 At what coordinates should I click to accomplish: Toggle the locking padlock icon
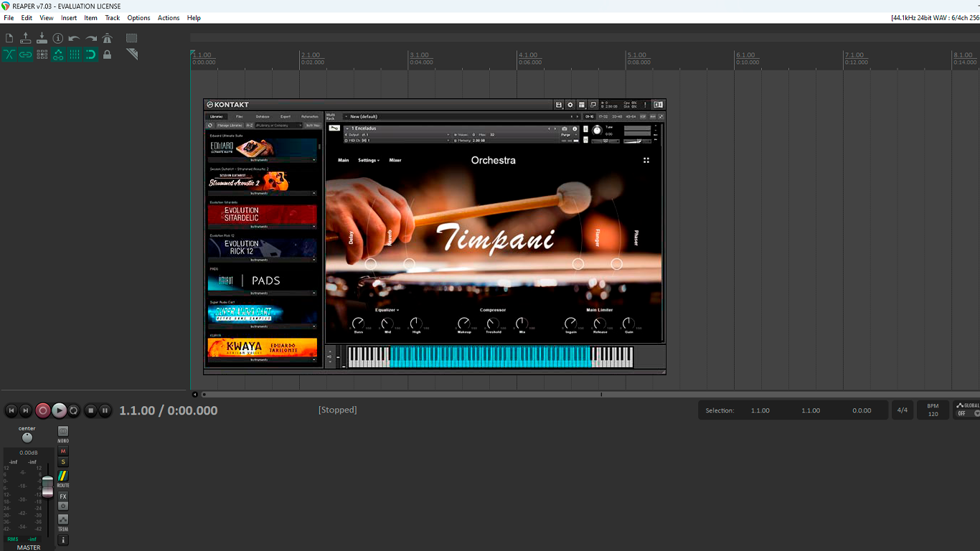tap(107, 55)
